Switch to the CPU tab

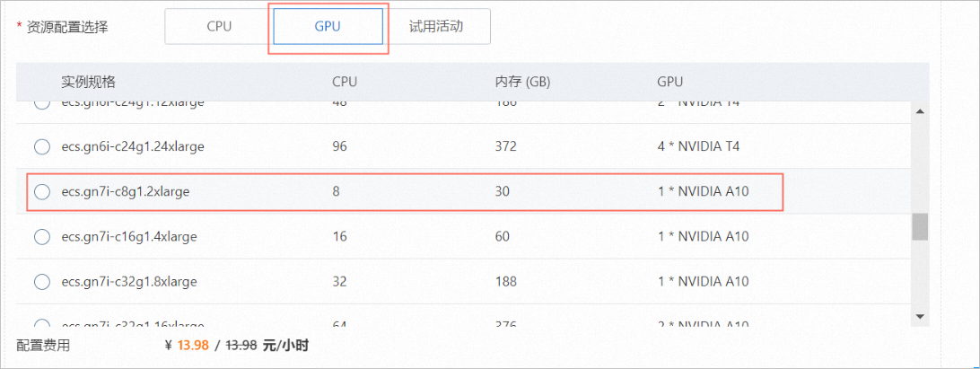tap(219, 27)
